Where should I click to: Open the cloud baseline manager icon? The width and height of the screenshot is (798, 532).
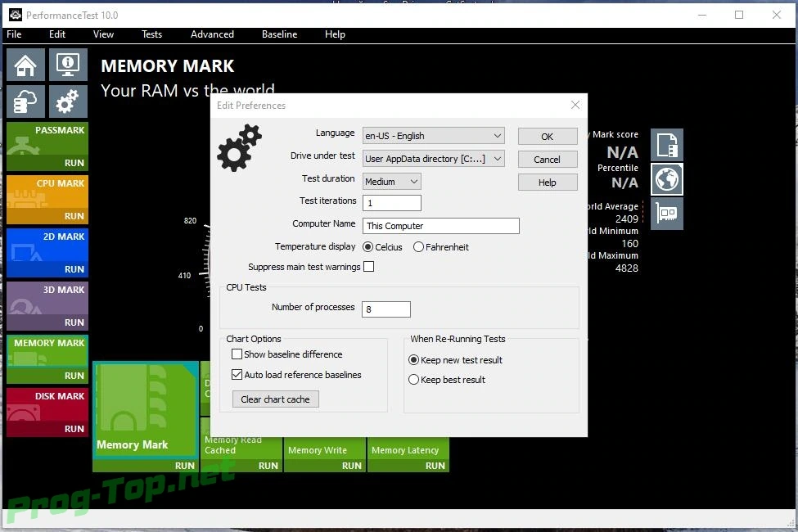tap(26, 101)
